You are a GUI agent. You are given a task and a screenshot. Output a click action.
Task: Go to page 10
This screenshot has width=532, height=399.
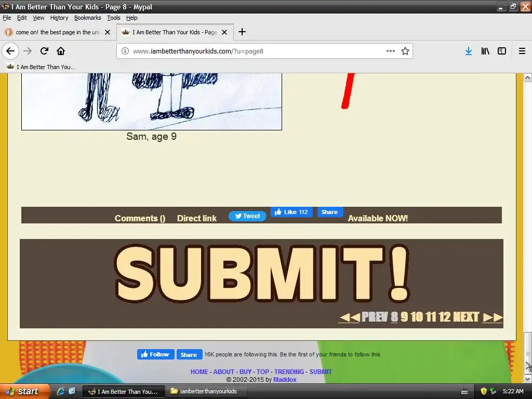(417, 317)
